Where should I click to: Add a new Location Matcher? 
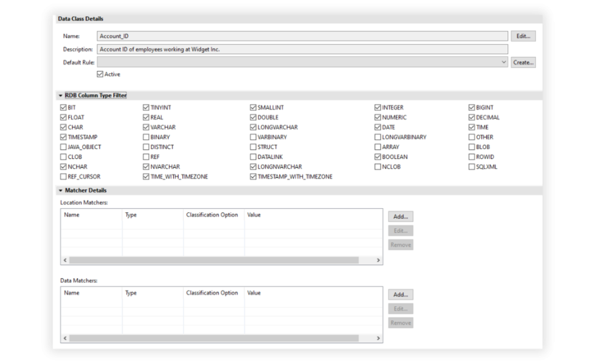point(400,216)
